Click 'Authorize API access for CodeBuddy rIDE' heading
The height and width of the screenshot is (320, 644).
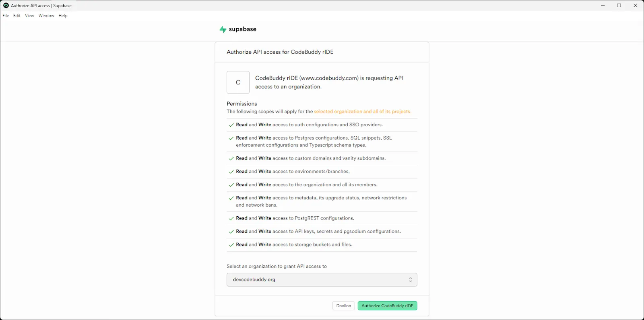pos(280,52)
